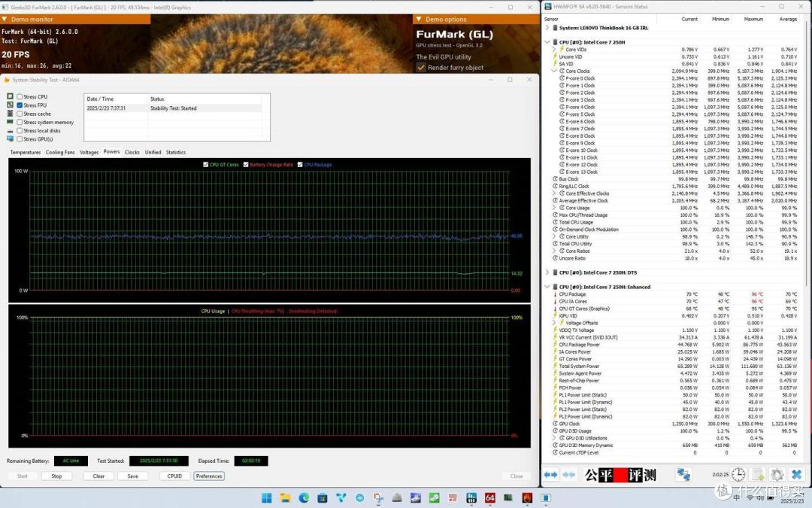This screenshot has width=812, height=508.
Task: Expand the Voltage Offsets group
Action: 554,323
